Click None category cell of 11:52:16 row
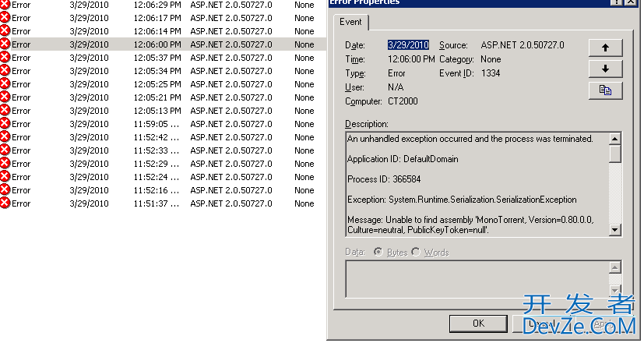Image resolution: width=644 pixels, height=343 pixels. click(x=304, y=190)
